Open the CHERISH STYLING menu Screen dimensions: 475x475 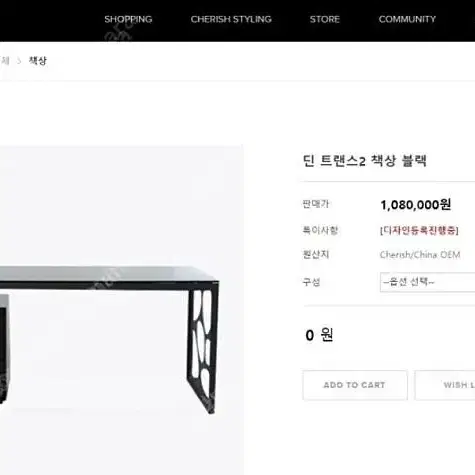(x=231, y=19)
